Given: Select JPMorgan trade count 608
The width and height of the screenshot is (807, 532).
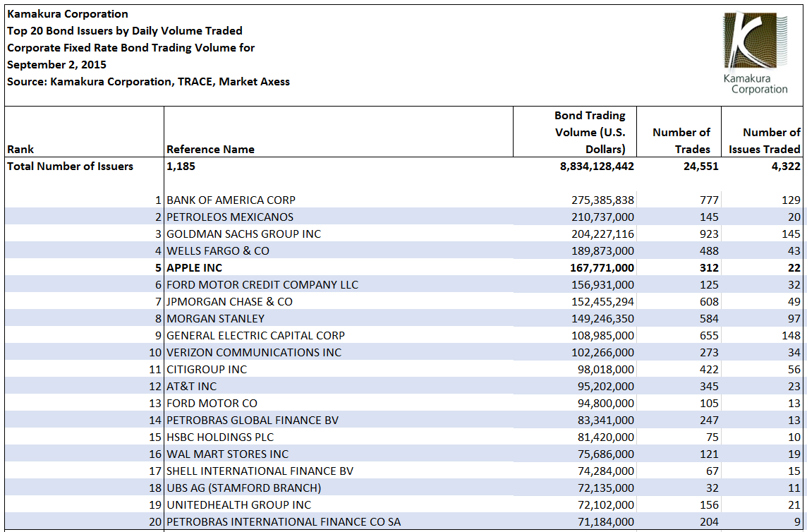Looking at the screenshot, I should coord(709,302).
